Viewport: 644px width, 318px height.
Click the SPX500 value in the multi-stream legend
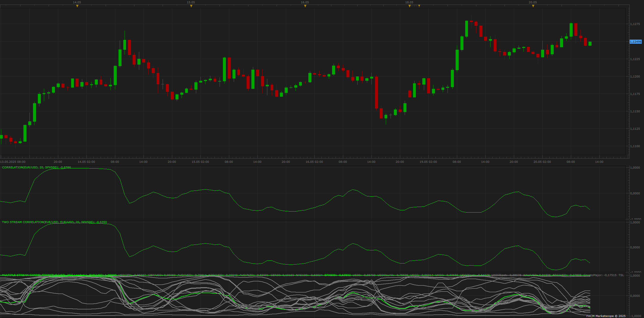tap(337, 275)
